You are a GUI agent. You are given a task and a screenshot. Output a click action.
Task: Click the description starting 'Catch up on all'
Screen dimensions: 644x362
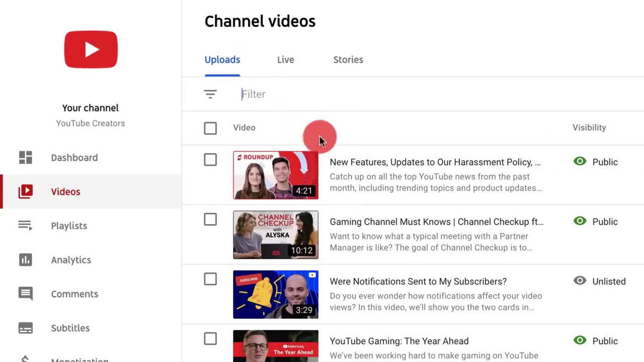[436, 183]
